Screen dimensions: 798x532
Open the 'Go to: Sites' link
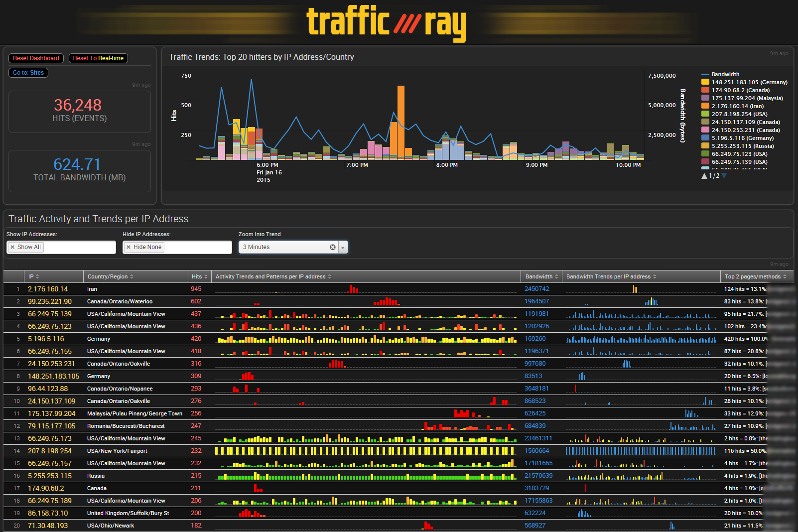pyautogui.click(x=28, y=73)
